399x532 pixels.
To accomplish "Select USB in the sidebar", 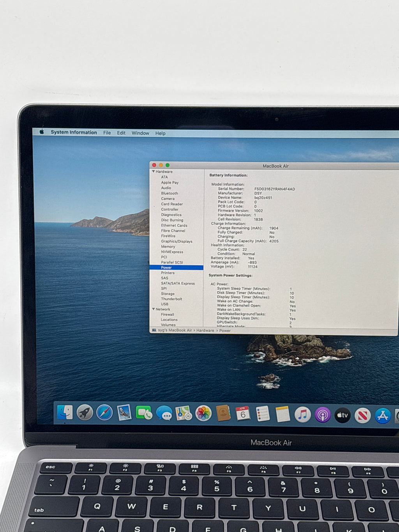I will 164,304.
